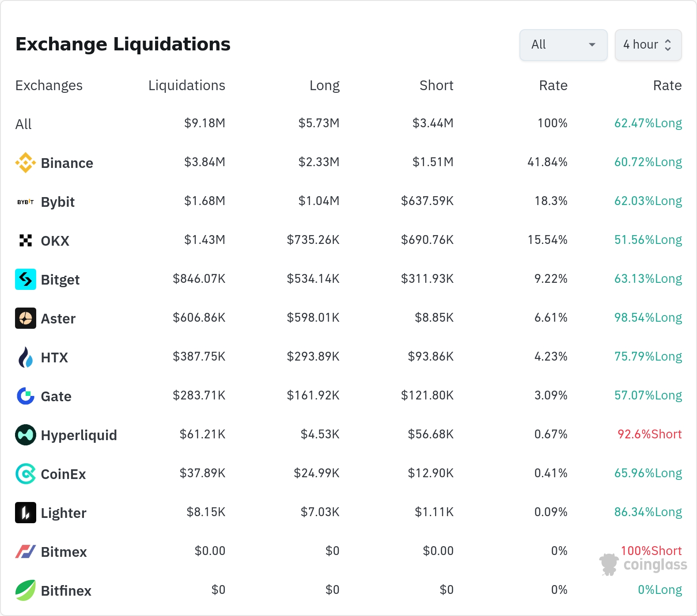Open the Binance exchange name link
The width and height of the screenshot is (697, 616).
67,163
